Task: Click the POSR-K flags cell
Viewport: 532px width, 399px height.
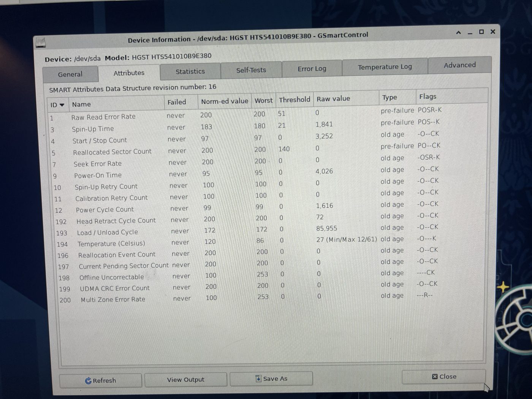Action: [x=430, y=110]
